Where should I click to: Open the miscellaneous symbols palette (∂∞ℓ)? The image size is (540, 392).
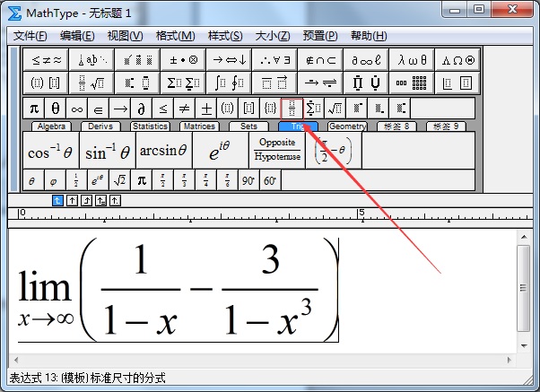pos(367,60)
